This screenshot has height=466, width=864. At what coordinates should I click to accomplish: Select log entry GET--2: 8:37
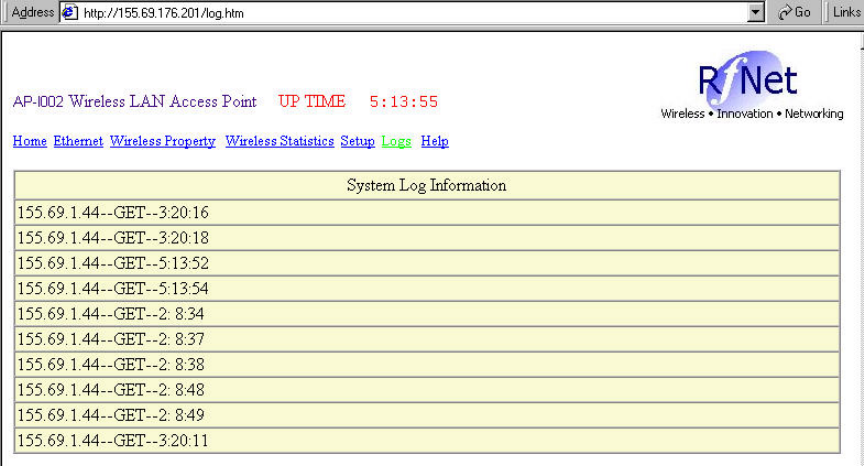(426, 339)
